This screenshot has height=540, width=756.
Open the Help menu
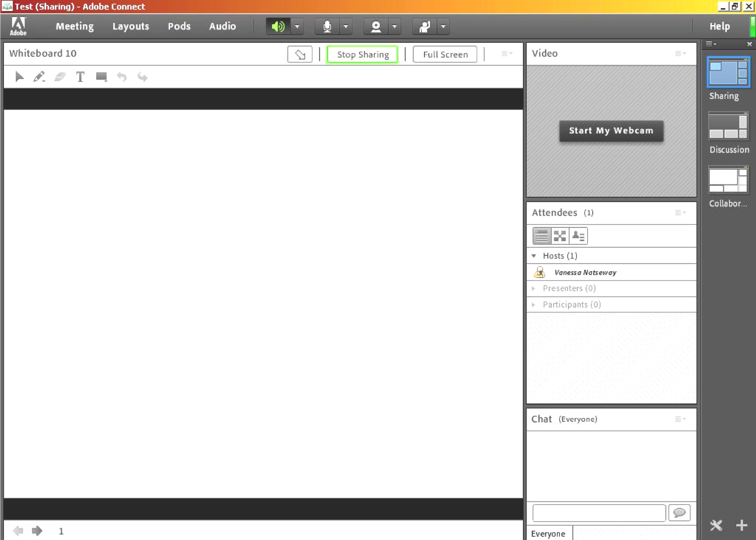coord(720,26)
